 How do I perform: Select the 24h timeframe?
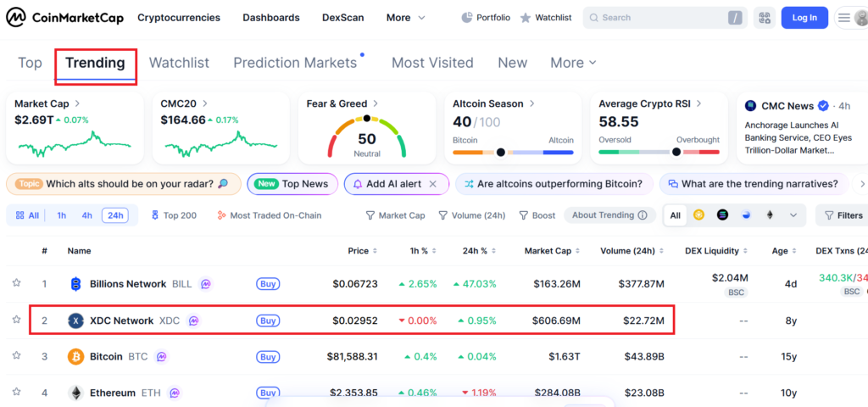click(115, 215)
